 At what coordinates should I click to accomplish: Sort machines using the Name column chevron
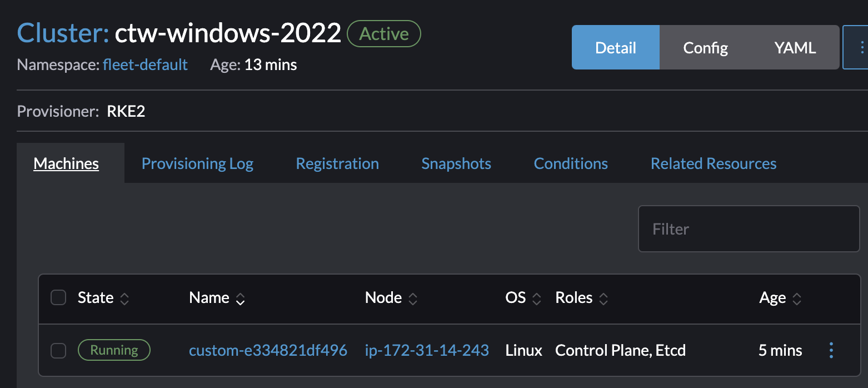tap(240, 299)
